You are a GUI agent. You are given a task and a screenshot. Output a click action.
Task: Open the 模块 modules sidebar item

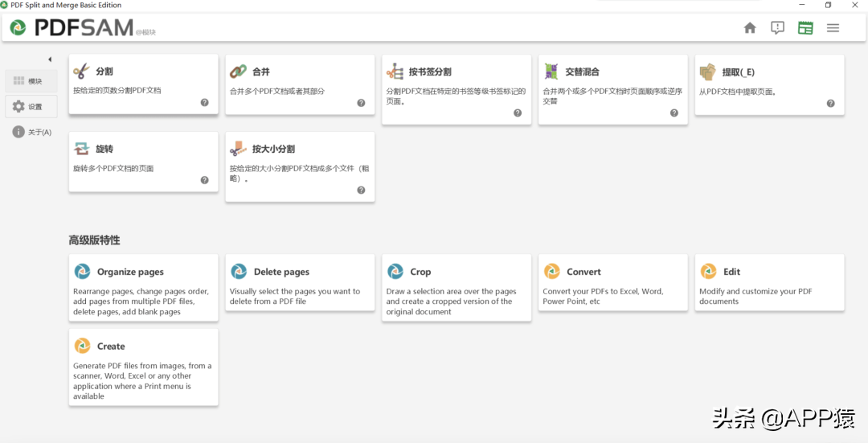pos(31,81)
